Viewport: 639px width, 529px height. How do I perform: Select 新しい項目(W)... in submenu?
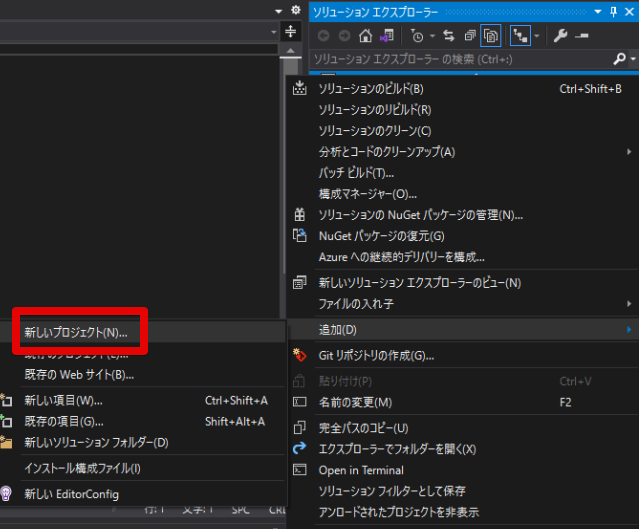(143, 401)
